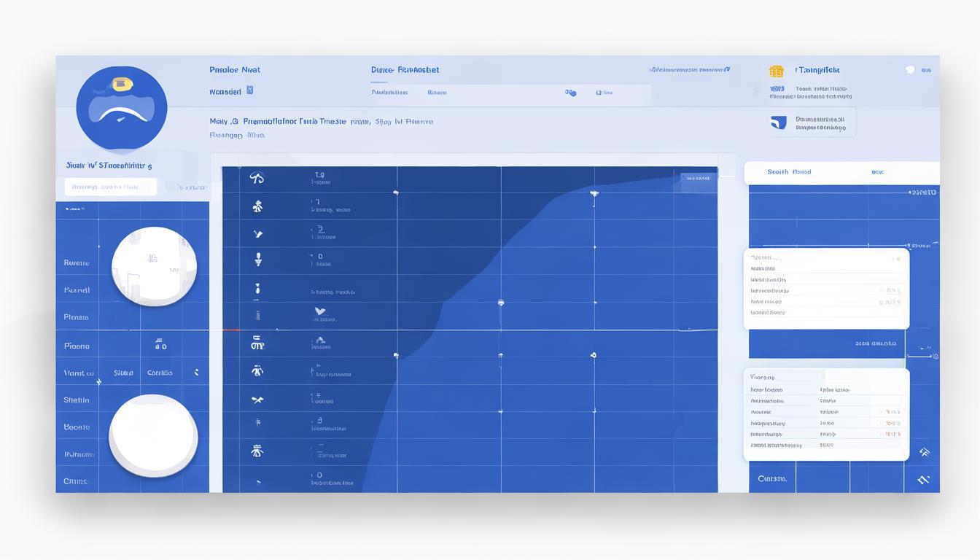Click the search icon in the header bar
This screenshot has width=980, height=560.
point(599,93)
